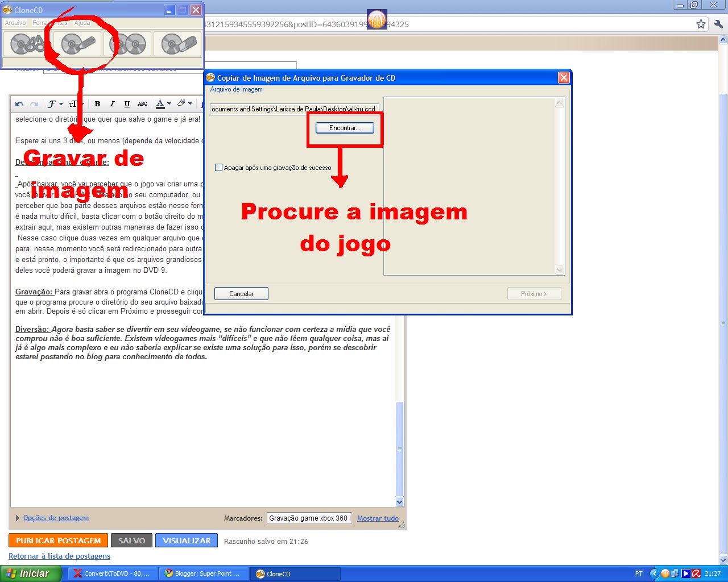Viewport: 728px width, 582px height.
Task: Click the undo icon in Blogger editor
Action: coord(19,104)
